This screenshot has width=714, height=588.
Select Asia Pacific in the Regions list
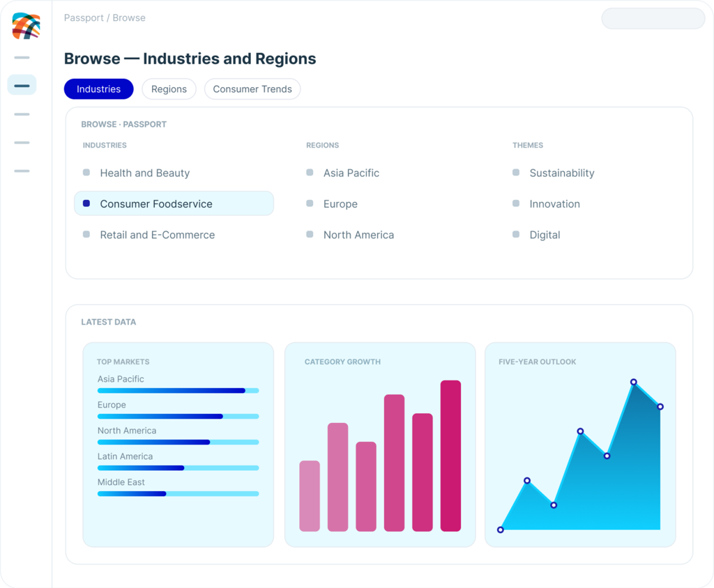(x=343, y=173)
